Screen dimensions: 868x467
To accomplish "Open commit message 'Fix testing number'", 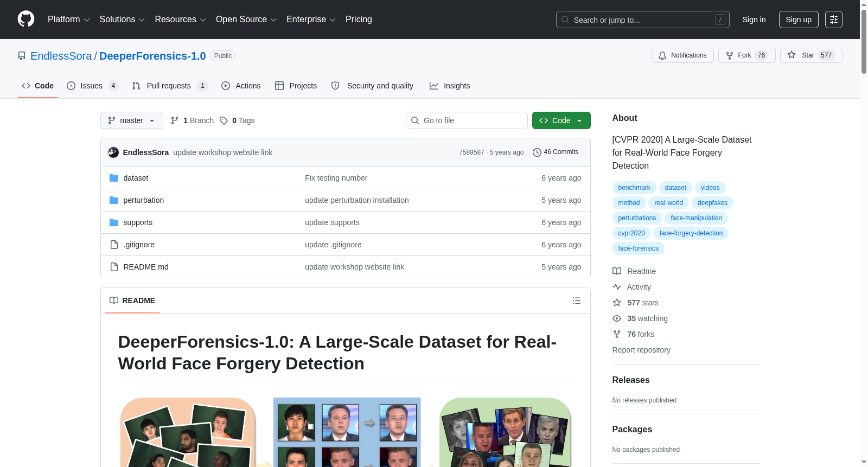I will click(x=336, y=178).
